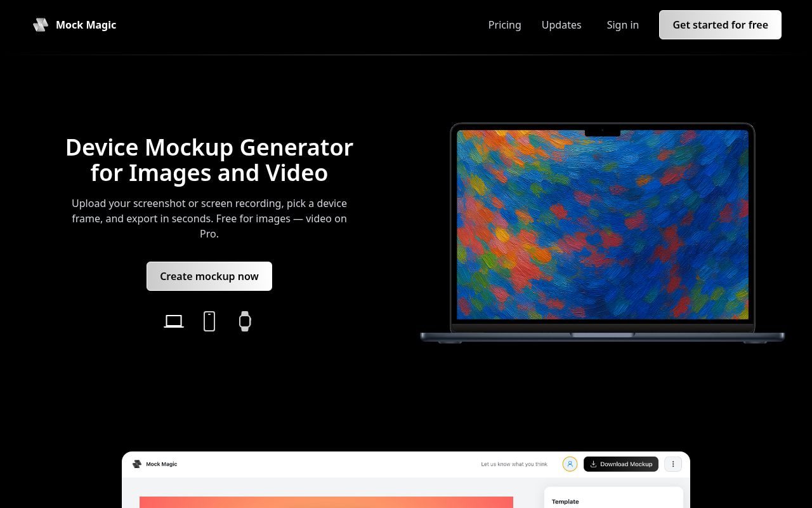Go to the Updates page
Image resolution: width=812 pixels, height=508 pixels.
point(561,25)
